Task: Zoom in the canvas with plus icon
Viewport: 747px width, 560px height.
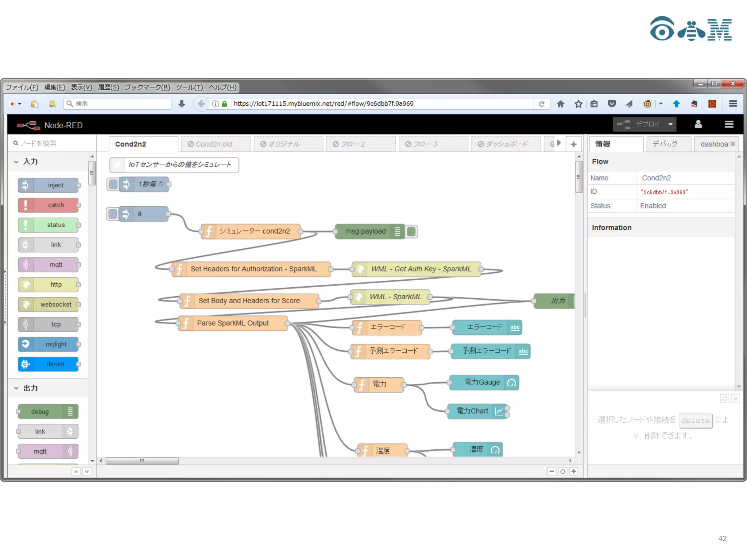Action: (x=574, y=471)
